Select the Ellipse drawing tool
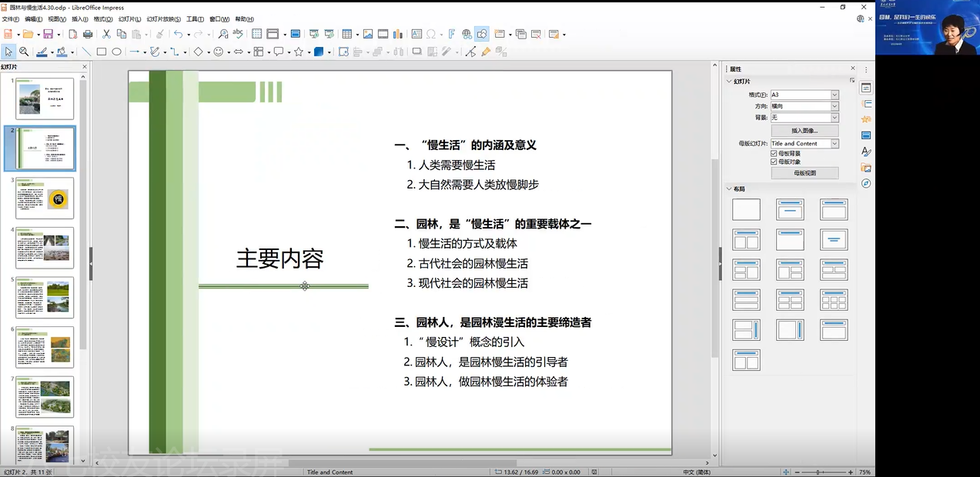Screen dimensions: 980x477 (117, 52)
